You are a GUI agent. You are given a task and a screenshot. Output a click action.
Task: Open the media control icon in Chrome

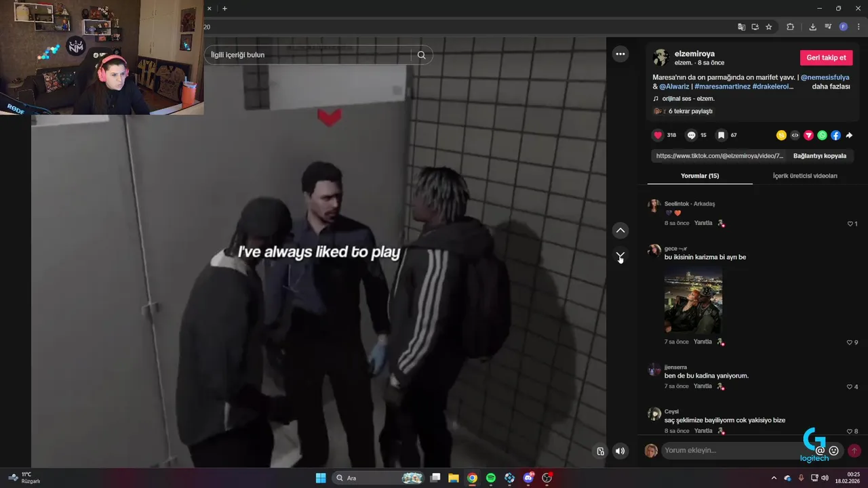[828, 27]
